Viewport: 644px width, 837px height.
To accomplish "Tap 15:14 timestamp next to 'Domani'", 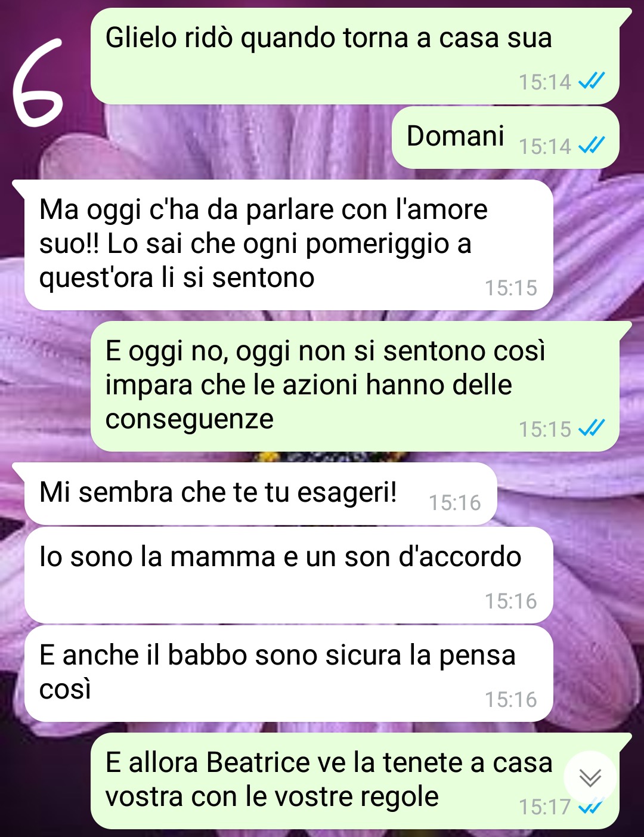I will pos(545,146).
